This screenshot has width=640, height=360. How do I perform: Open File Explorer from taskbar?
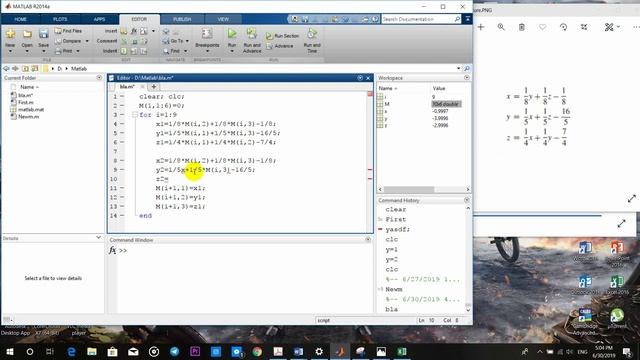pyautogui.click(x=92, y=351)
